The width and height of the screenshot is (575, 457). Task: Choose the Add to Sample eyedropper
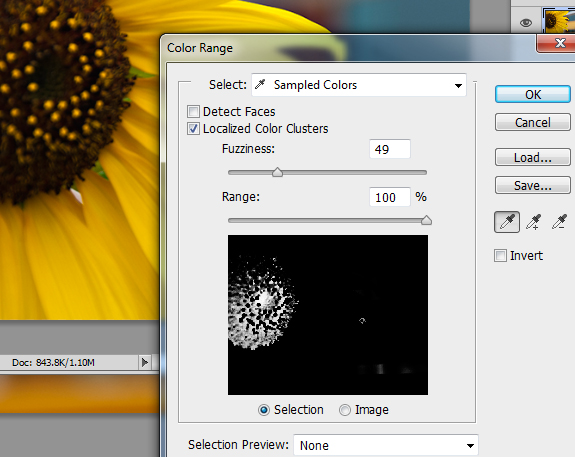(x=534, y=222)
